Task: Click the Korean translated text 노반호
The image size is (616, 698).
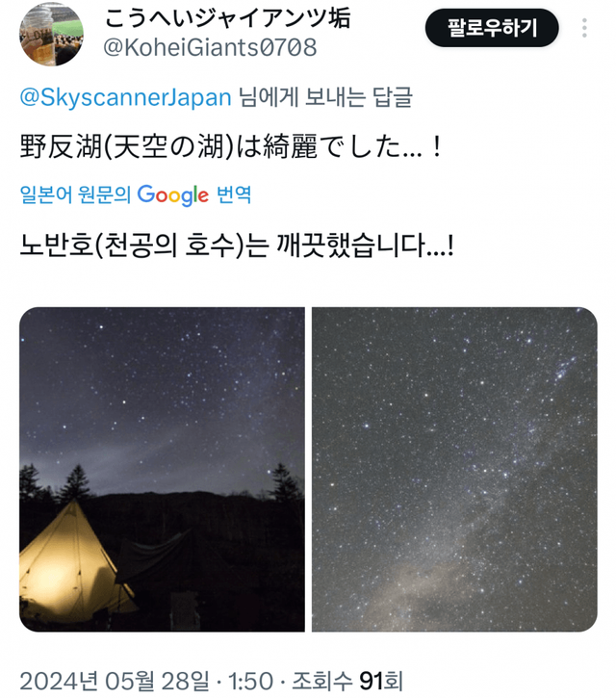Action: 56,246
